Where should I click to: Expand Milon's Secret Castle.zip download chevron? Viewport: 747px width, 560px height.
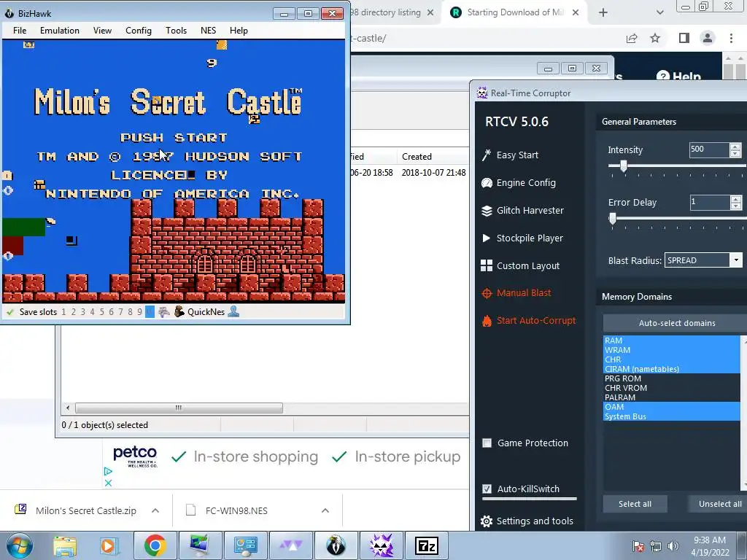pos(155,510)
